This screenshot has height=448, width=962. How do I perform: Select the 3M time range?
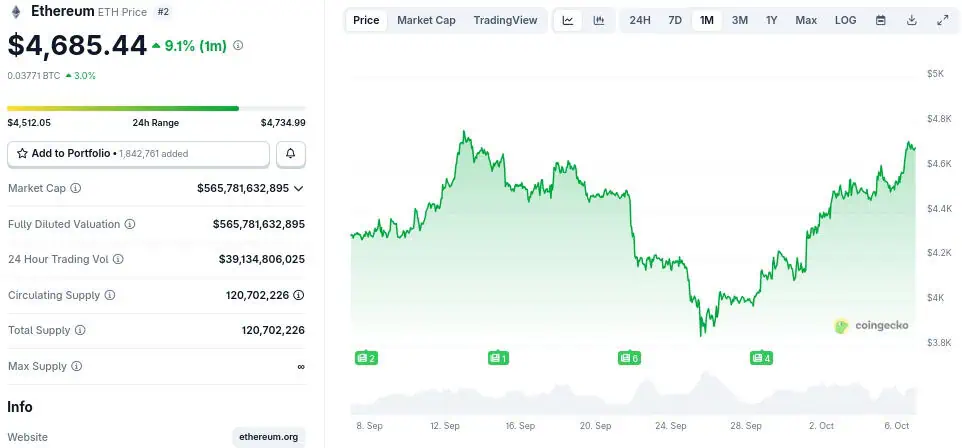click(740, 20)
